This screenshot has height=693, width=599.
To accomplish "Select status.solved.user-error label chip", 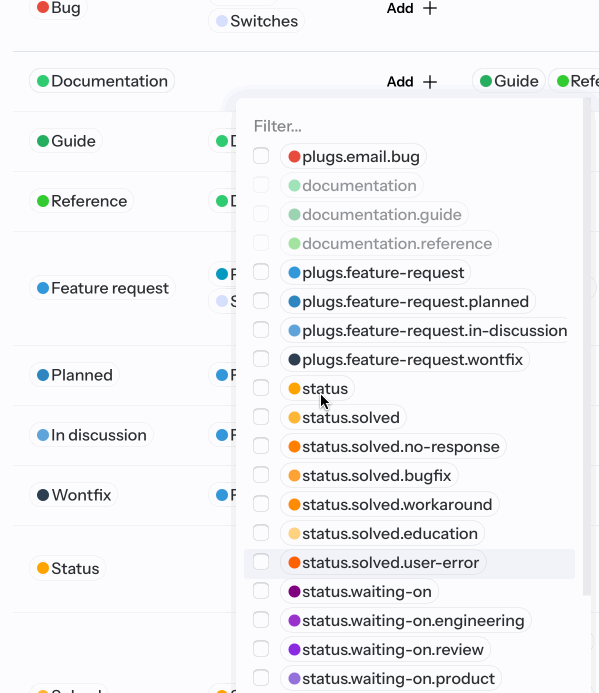I will tap(383, 563).
